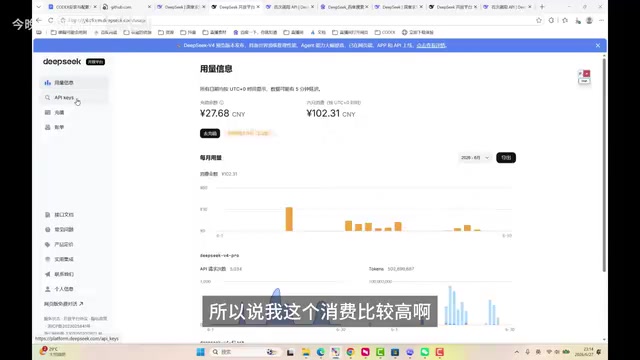640x360 pixels.
Task: Open 个人信息 profile in the sidebar
Action: (74, 289)
